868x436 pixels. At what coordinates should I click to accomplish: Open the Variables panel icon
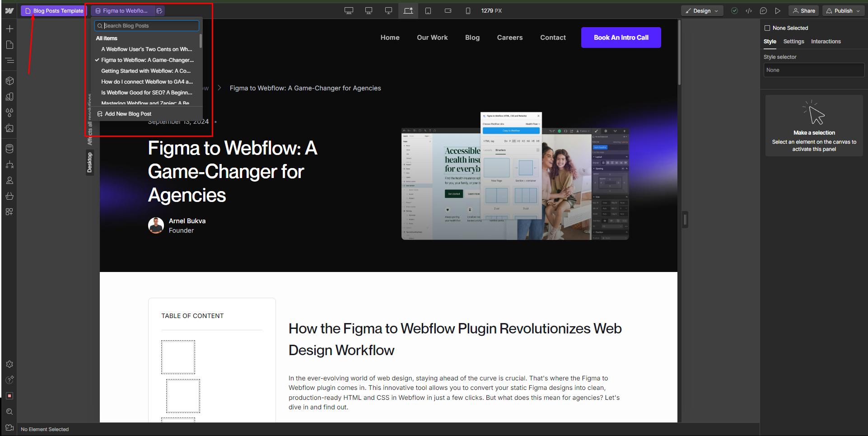click(x=9, y=97)
